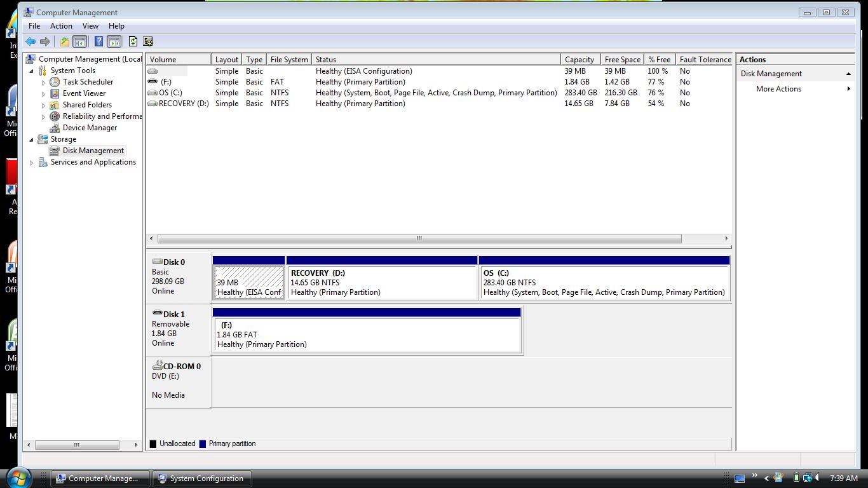Screen dimensions: 868x488
Task: Click the Up one level folder icon
Action: point(64,41)
